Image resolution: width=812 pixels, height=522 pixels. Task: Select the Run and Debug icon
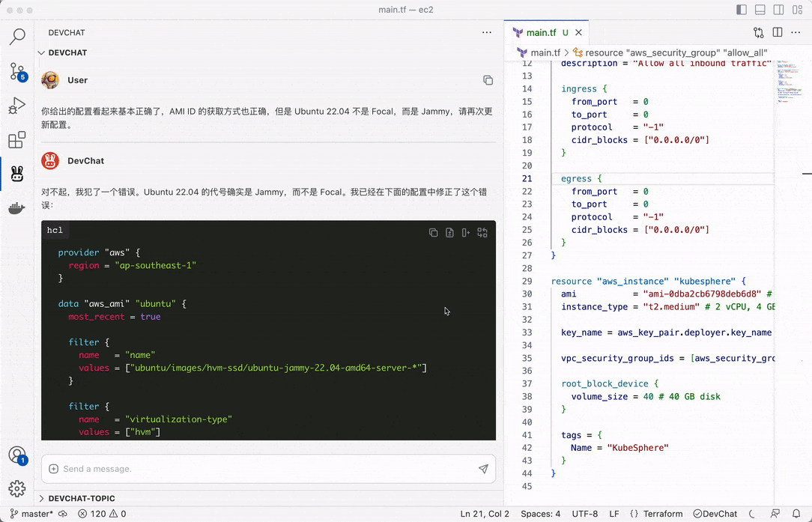(x=17, y=105)
